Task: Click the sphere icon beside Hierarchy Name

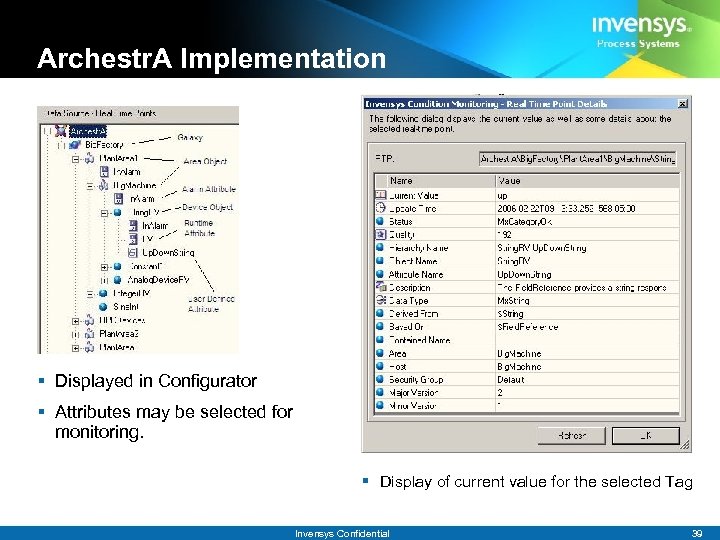Action: [x=380, y=248]
